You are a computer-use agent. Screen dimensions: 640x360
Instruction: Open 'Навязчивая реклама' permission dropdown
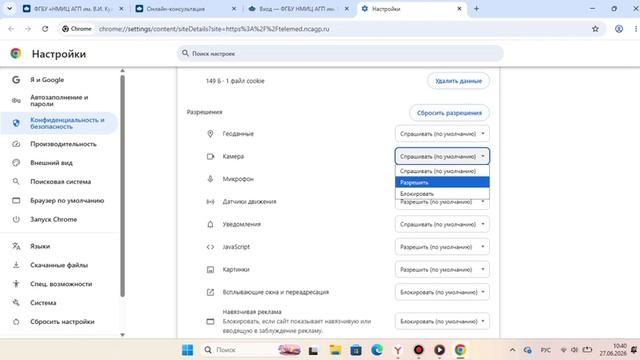pyautogui.click(x=442, y=321)
